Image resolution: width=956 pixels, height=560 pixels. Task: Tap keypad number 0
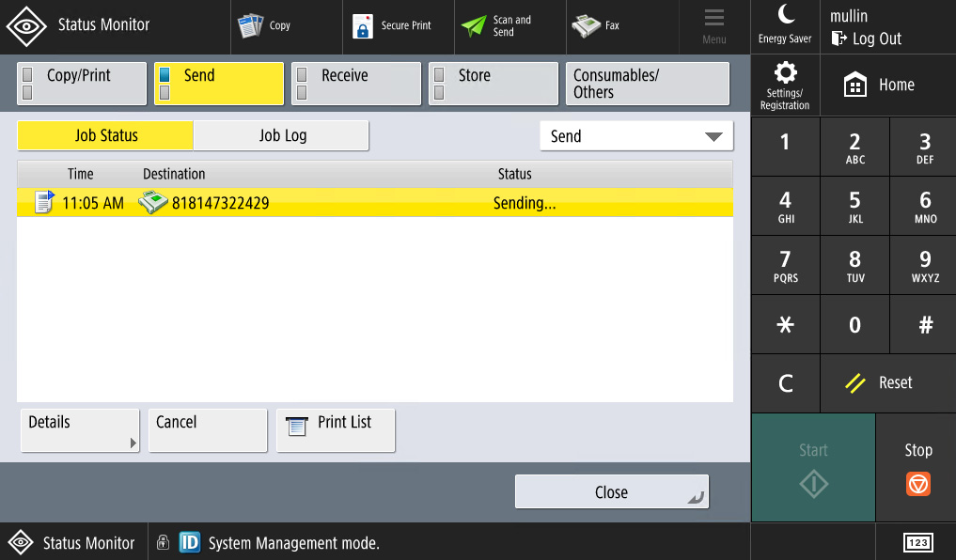854,324
